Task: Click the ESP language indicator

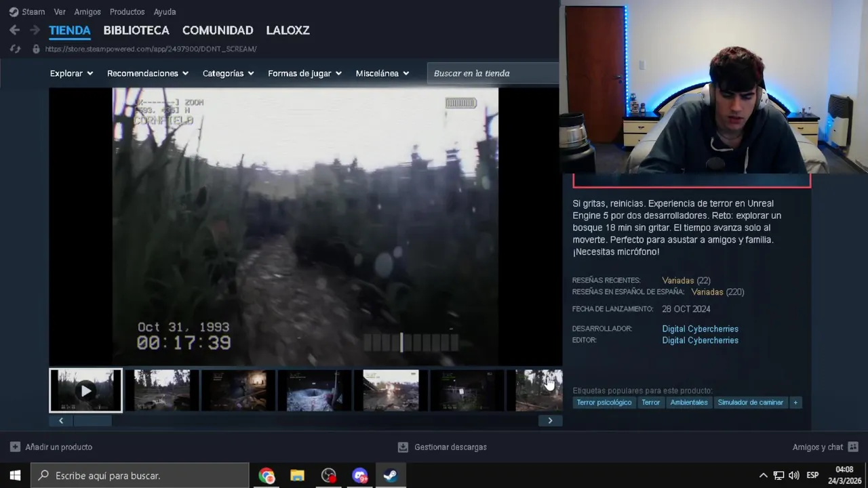Action: click(x=812, y=476)
